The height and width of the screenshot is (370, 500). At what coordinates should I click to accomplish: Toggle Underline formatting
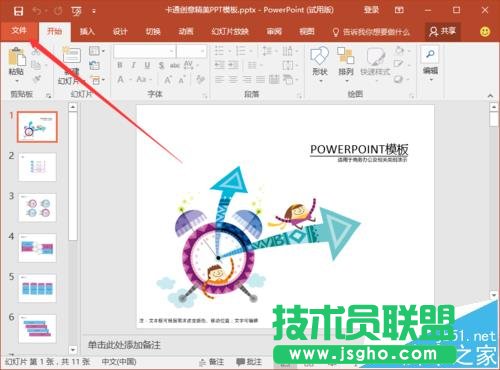click(147, 65)
